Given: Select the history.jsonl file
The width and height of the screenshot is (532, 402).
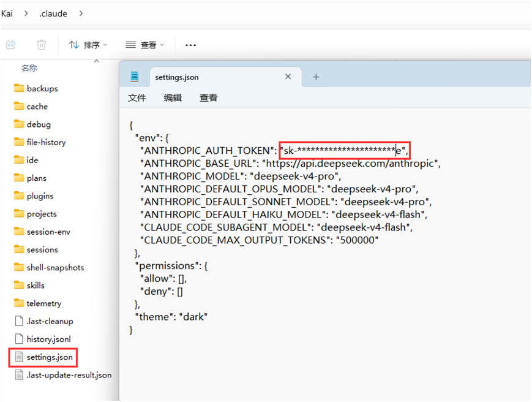Looking at the screenshot, I should point(43,339).
